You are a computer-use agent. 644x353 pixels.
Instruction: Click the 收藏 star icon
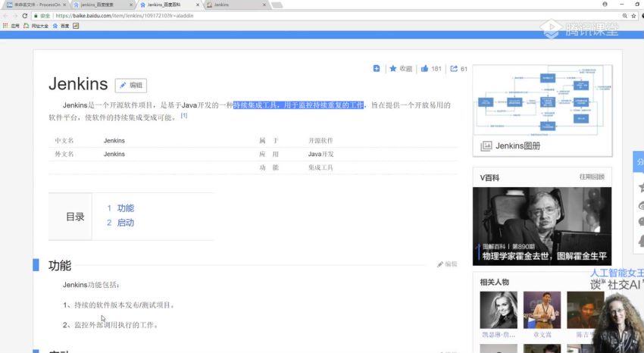393,68
